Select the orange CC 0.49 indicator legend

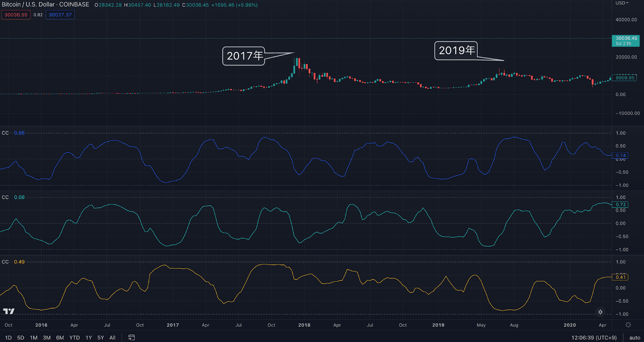[x=14, y=262]
